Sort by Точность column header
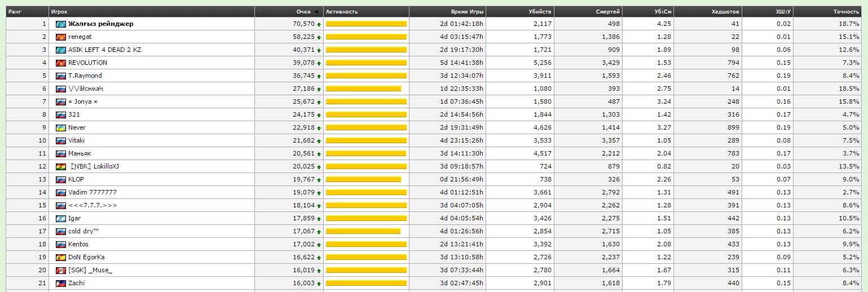868x292 pixels. [x=847, y=11]
